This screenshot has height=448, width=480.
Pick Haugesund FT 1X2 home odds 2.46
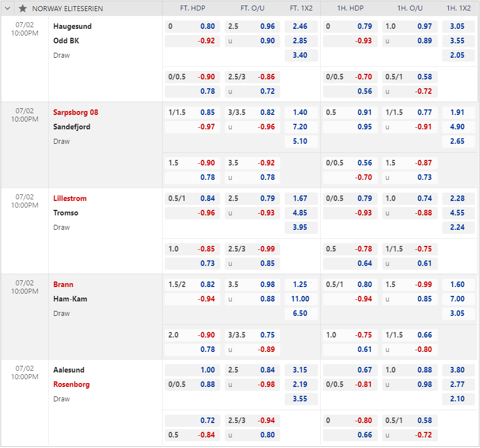tap(301, 26)
